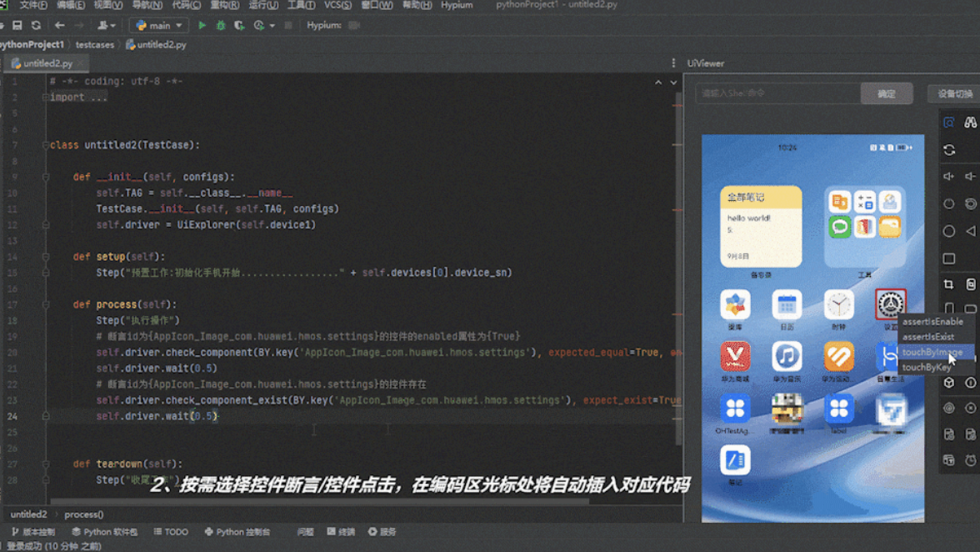The width and height of the screenshot is (980, 552).
Task: Open the TODO tool window tab
Action: 171,531
